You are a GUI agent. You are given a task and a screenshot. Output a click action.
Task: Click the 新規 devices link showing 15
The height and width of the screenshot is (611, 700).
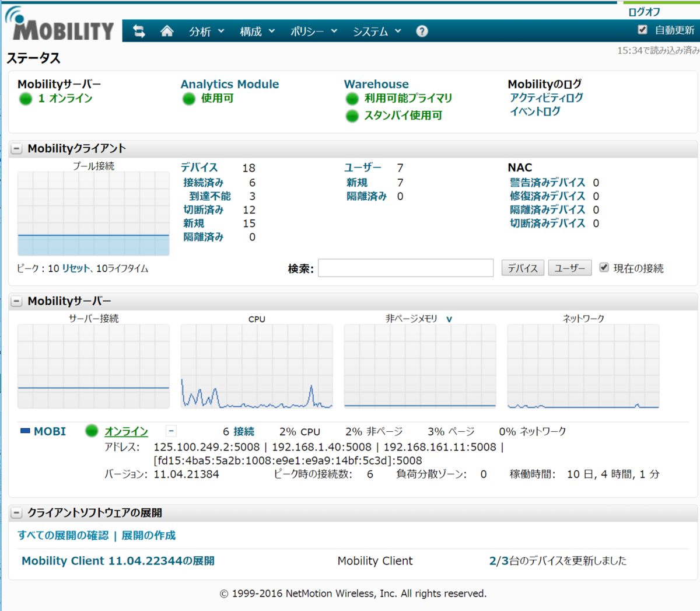coord(194,224)
